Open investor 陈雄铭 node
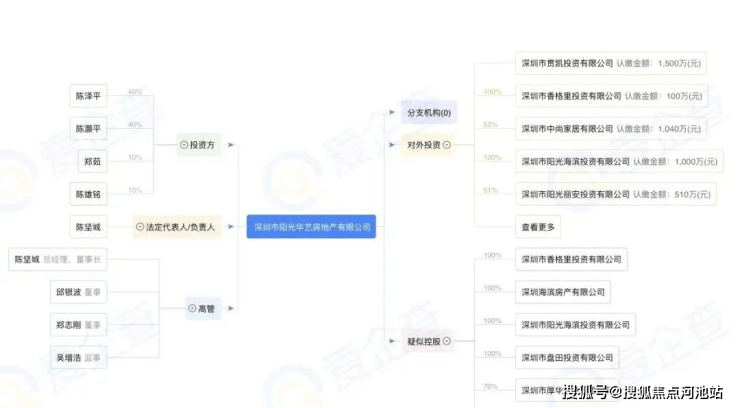740x408 pixels. pos(88,194)
